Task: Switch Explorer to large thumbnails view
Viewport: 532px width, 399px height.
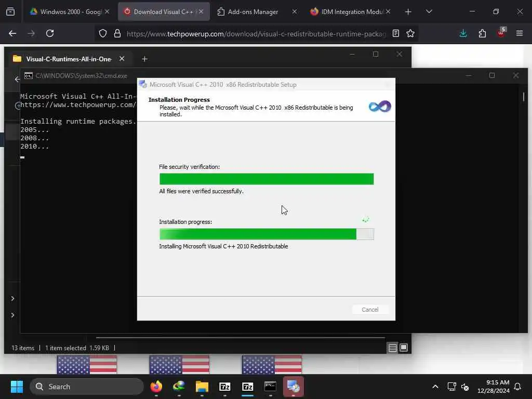Action: (x=403, y=348)
